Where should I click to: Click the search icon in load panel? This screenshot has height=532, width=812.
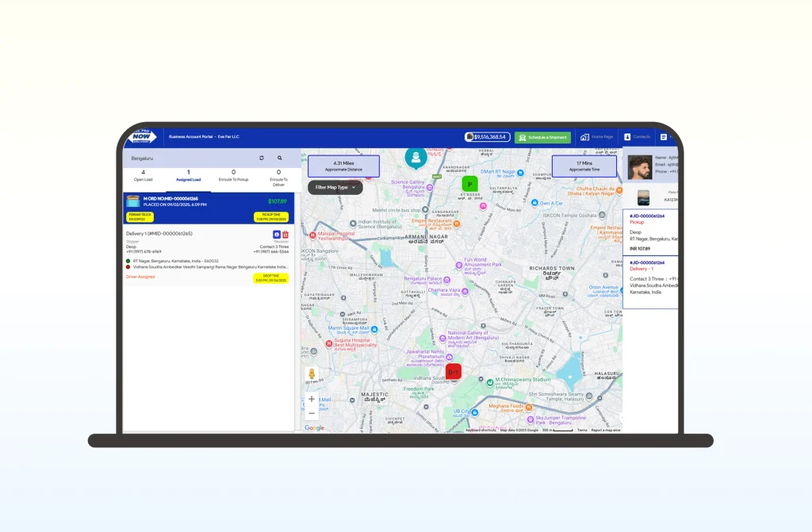click(279, 159)
